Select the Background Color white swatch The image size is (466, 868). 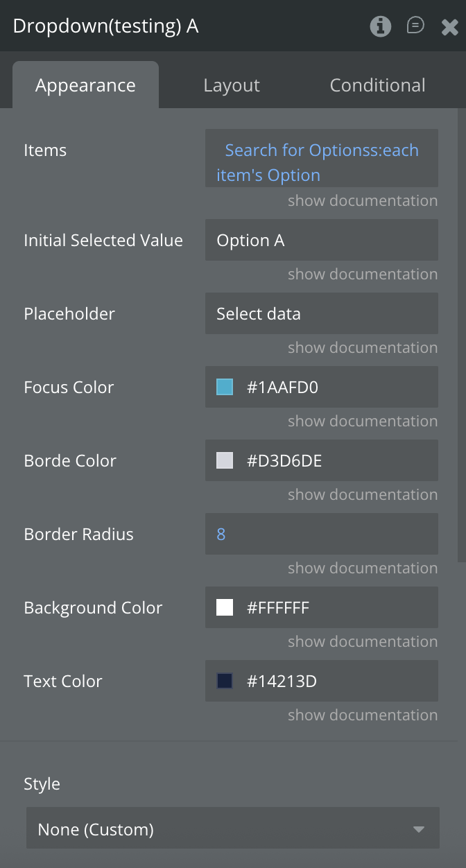pyautogui.click(x=225, y=607)
